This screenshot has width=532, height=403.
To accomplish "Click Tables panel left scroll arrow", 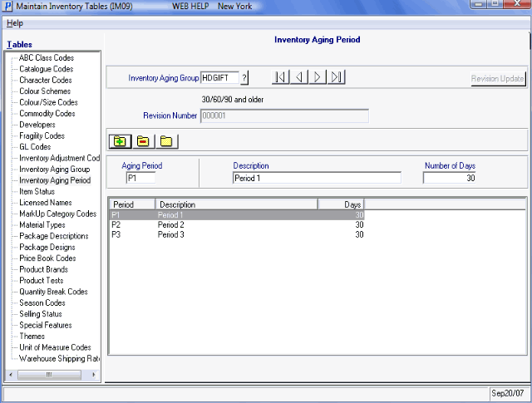I will pos(11,375).
